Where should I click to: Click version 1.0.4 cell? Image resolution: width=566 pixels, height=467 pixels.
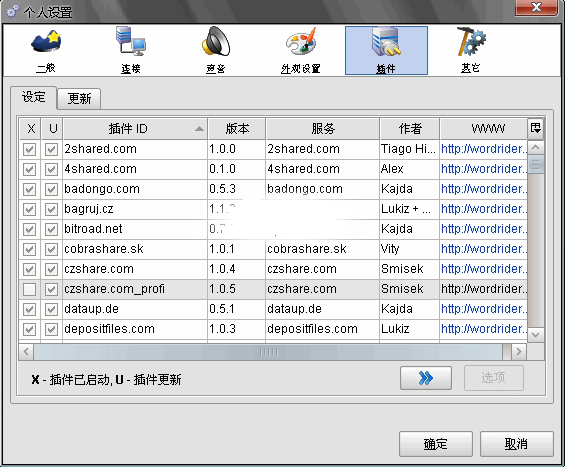click(x=237, y=269)
